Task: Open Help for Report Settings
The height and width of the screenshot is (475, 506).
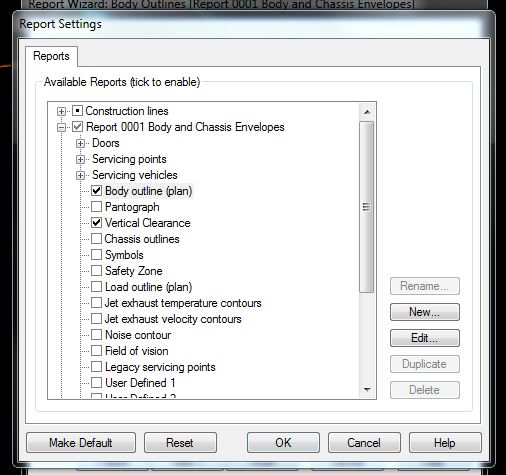Action: pyautogui.click(x=445, y=443)
